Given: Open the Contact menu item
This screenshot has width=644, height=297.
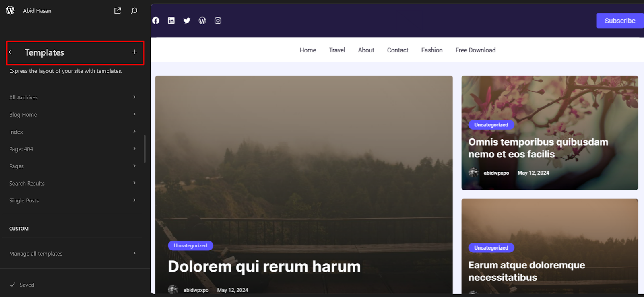Looking at the screenshot, I should click(398, 50).
